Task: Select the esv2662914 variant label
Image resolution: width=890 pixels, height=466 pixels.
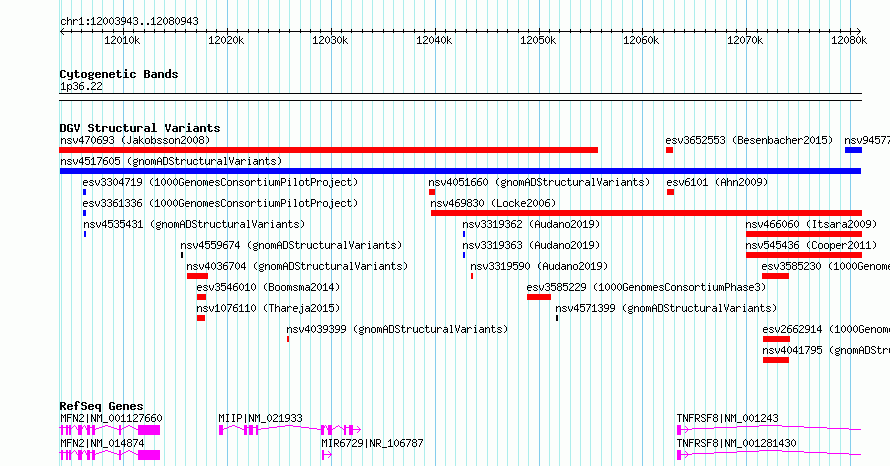Action: pyautogui.click(x=826, y=329)
